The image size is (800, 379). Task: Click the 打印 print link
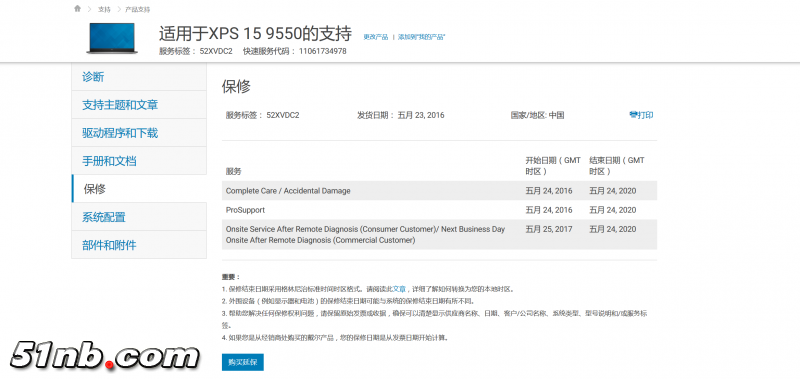[641, 115]
